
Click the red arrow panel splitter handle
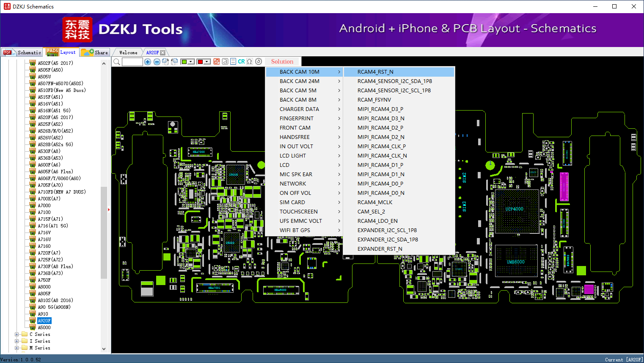[109, 210]
